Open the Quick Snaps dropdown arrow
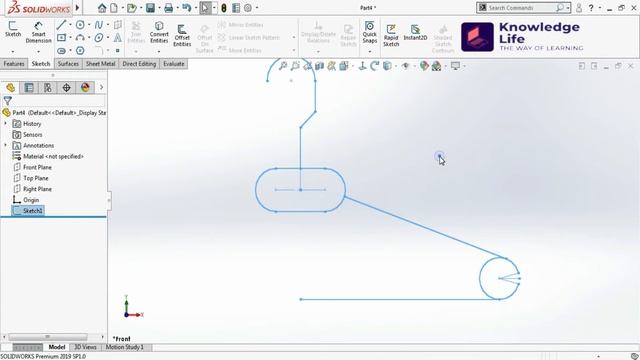The image size is (640, 360). [369, 51]
